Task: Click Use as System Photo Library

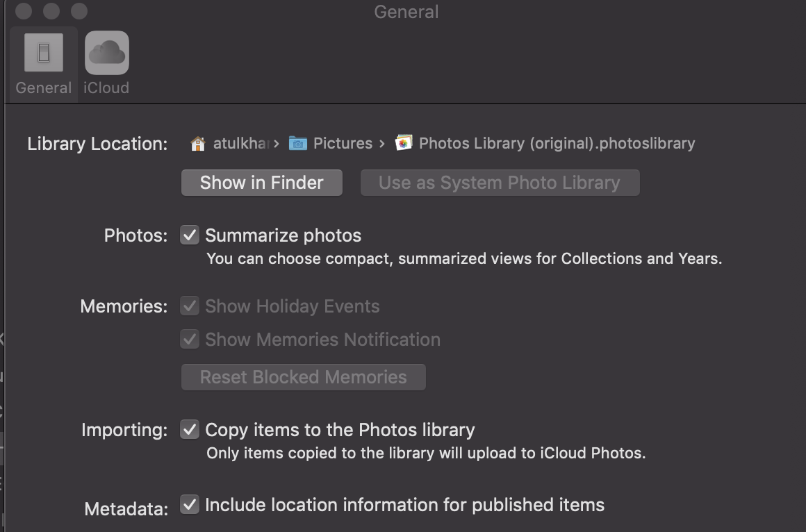Action: [500, 182]
